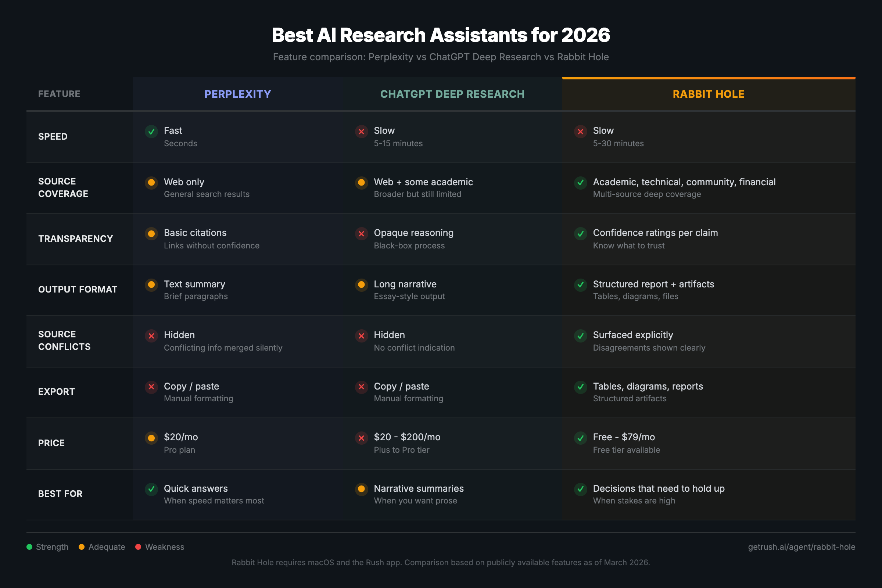Click "Conflicting info merged silently" text

[x=223, y=348]
